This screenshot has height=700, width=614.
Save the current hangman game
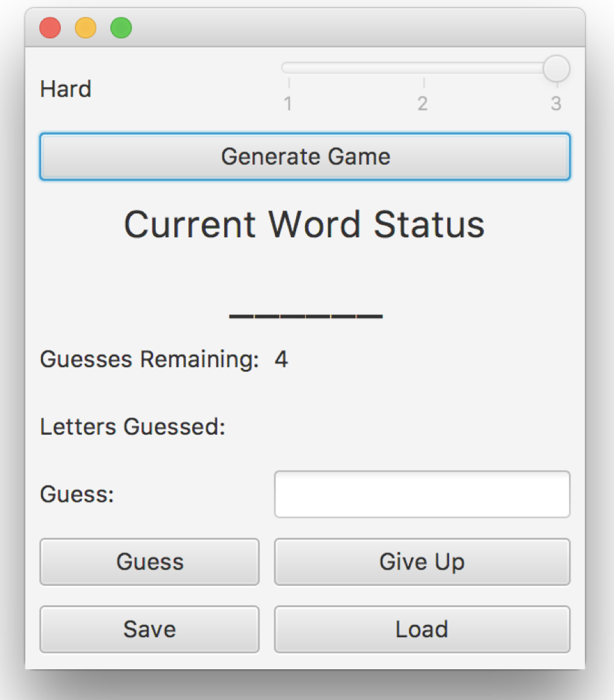149,629
